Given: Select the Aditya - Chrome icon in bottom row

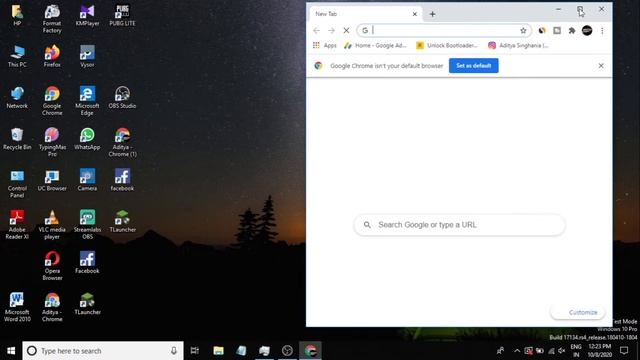Looking at the screenshot, I should 52,308.
